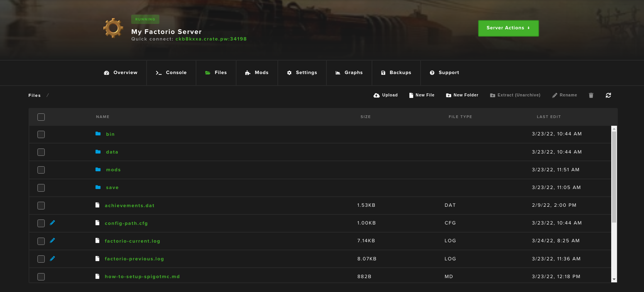Open achievements.dat file
644x292 pixels.
pyautogui.click(x=130, y=206)
